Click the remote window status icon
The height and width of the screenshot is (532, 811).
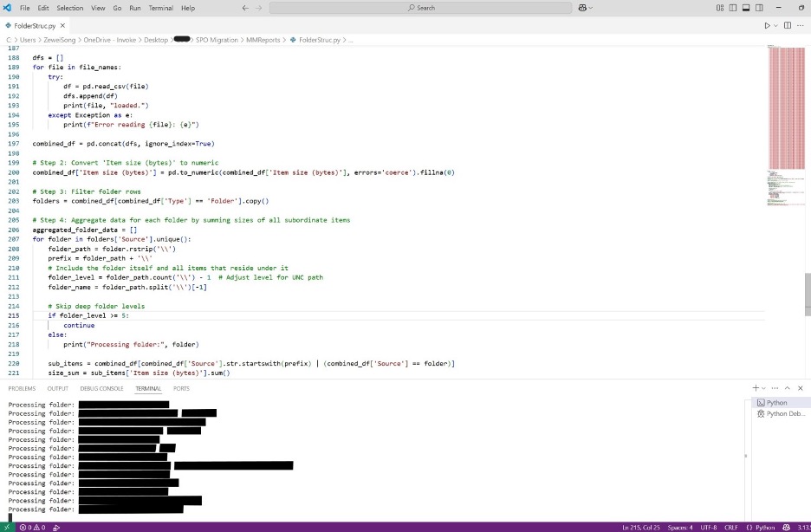pyautogui.click(x=7, y=528)
